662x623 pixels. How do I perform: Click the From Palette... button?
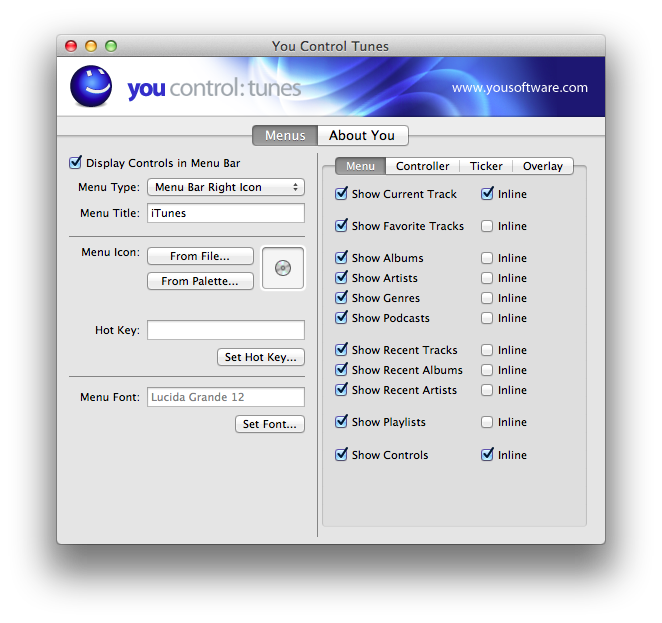coord(200,281)
